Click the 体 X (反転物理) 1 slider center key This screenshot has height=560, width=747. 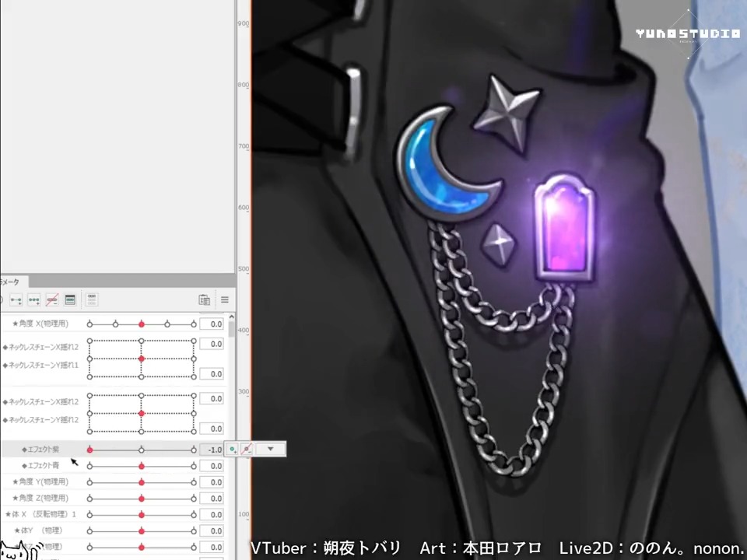(142, 515)
